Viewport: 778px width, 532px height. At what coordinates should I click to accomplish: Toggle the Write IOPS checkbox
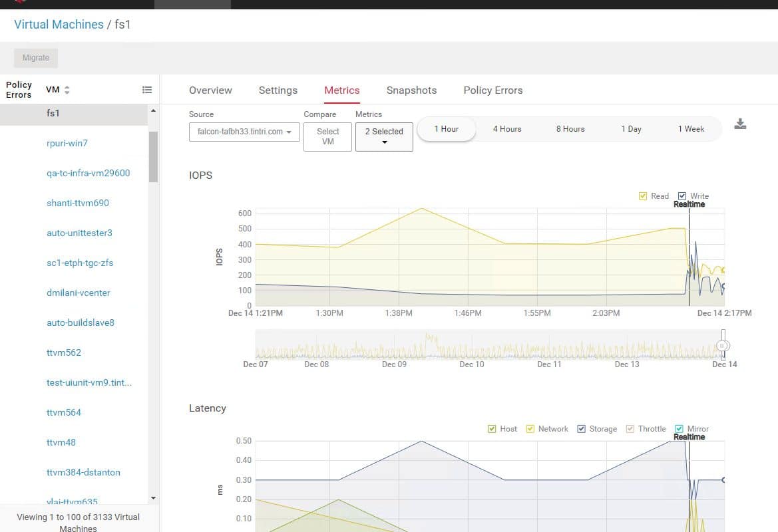[682, 196]
